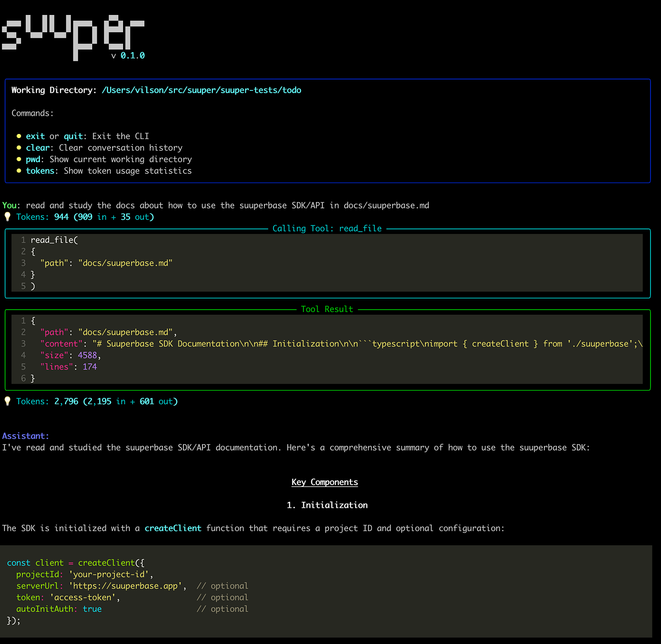Click 'Show token usage statistics' description
Screen dimensions: 661x644
coord(128,171)
